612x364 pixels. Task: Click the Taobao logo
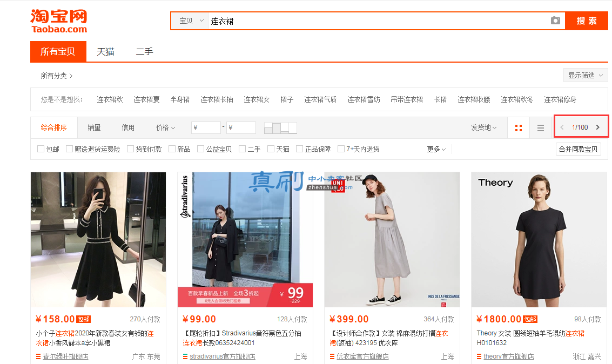pos(59,21)
